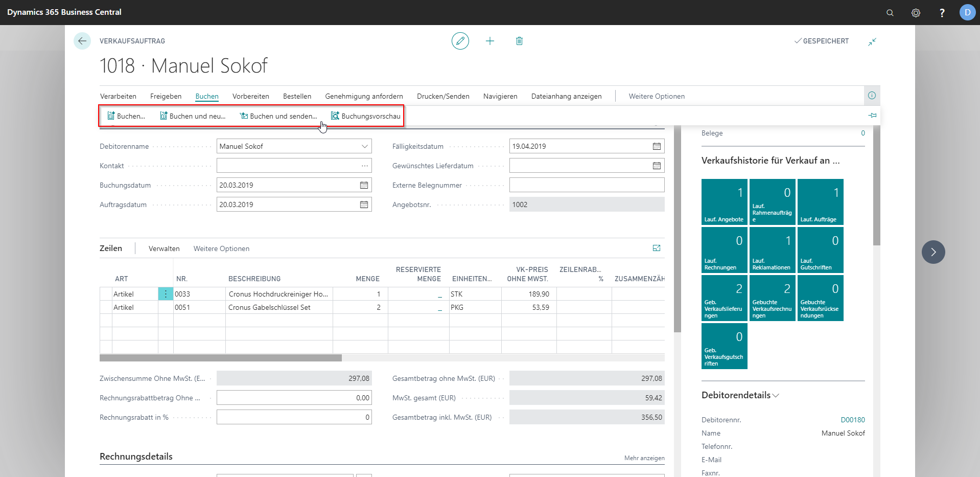Viewport: 980px width, 477px height.
Task: Select cell Cronus Gabelschlüssel Set
Action: point(279,307)
